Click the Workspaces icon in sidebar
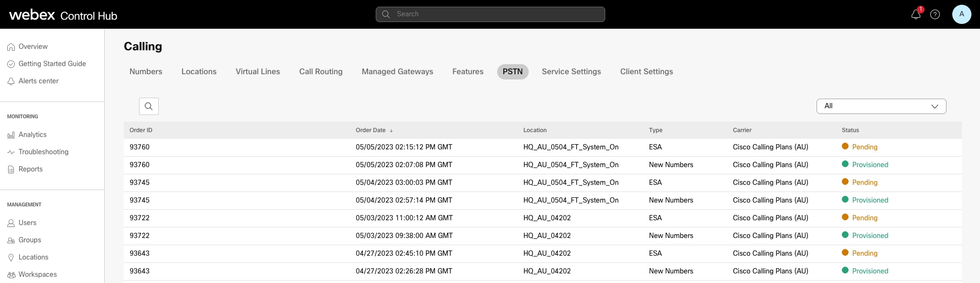980x283 pixels. point(11,275)
